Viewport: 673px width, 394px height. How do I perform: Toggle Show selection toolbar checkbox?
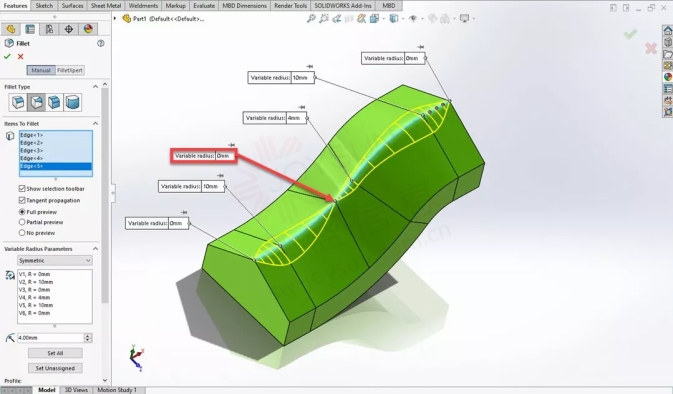tap(22, 188)
